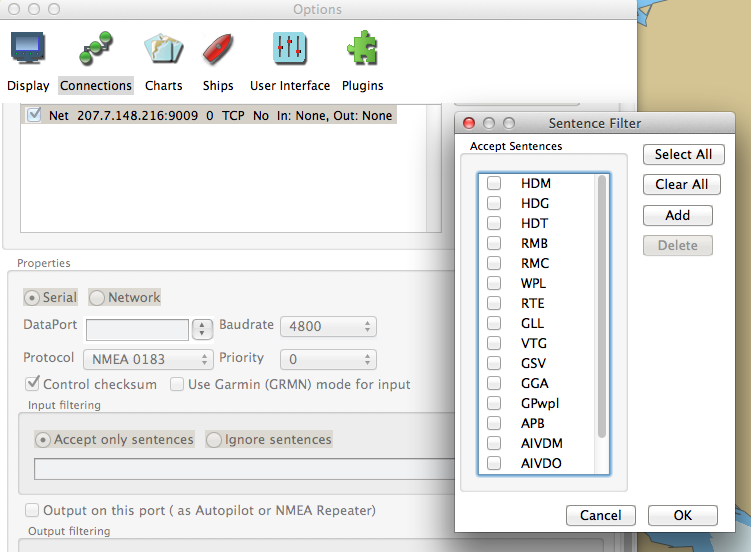The width and height of the screenshot is (751, 552).
Task: Select the connection row text 207.7.148.216:9009
Action: [137, 115]
